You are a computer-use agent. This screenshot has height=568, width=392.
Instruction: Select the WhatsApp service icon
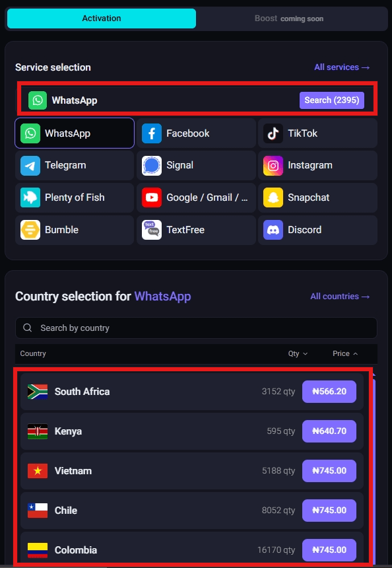point(30,133)
